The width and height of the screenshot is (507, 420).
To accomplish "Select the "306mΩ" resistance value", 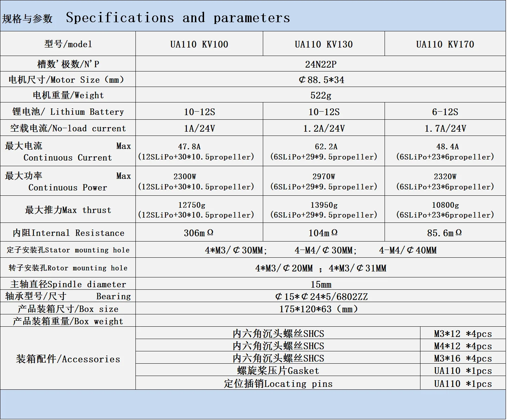I will click(x=199, y=233).
